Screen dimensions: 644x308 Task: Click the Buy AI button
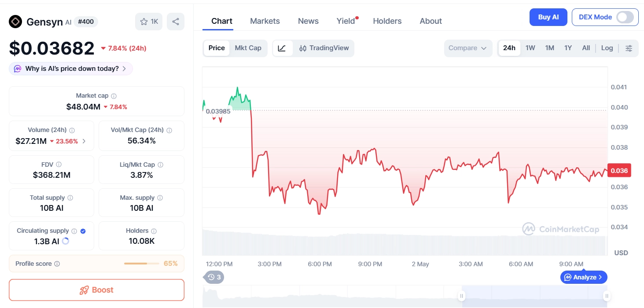coord(548,17)
